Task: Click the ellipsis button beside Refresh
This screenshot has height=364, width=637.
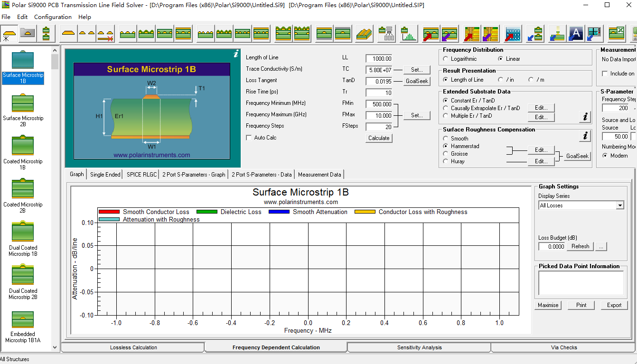Action: pyautogui.click(x=600, y=246)
